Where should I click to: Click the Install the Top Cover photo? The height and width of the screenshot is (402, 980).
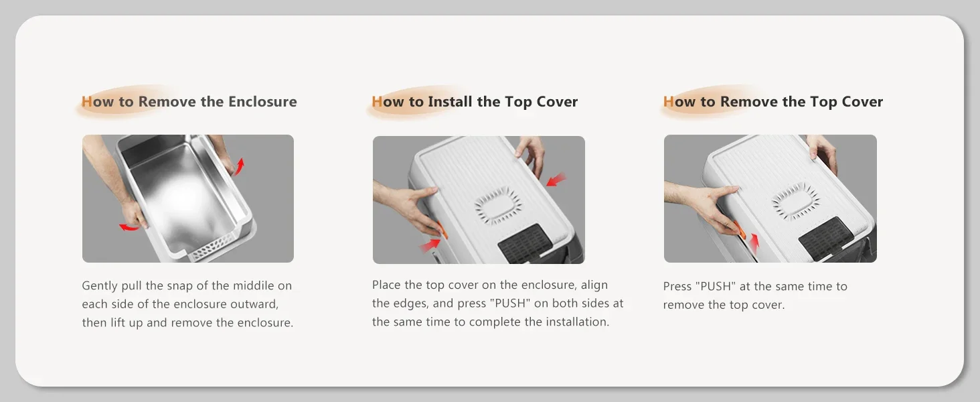479,200
